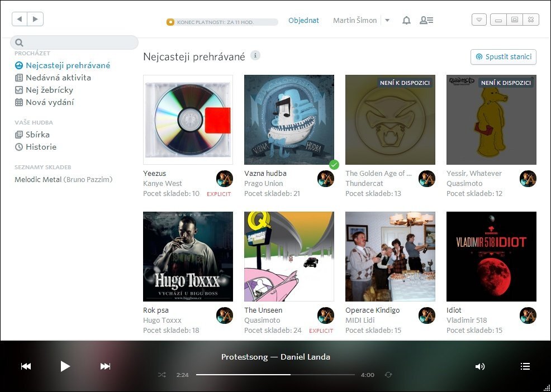This screenshot has height=392, width=551.
Task: Enable shuffle playback
Action: click(161, 375)
